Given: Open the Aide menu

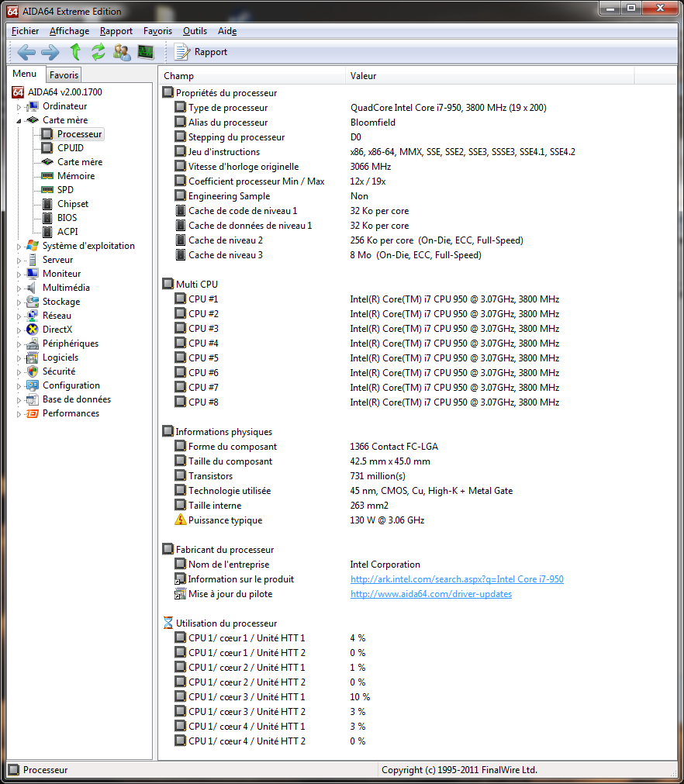Looking at the screenshot, I should 227,31.
